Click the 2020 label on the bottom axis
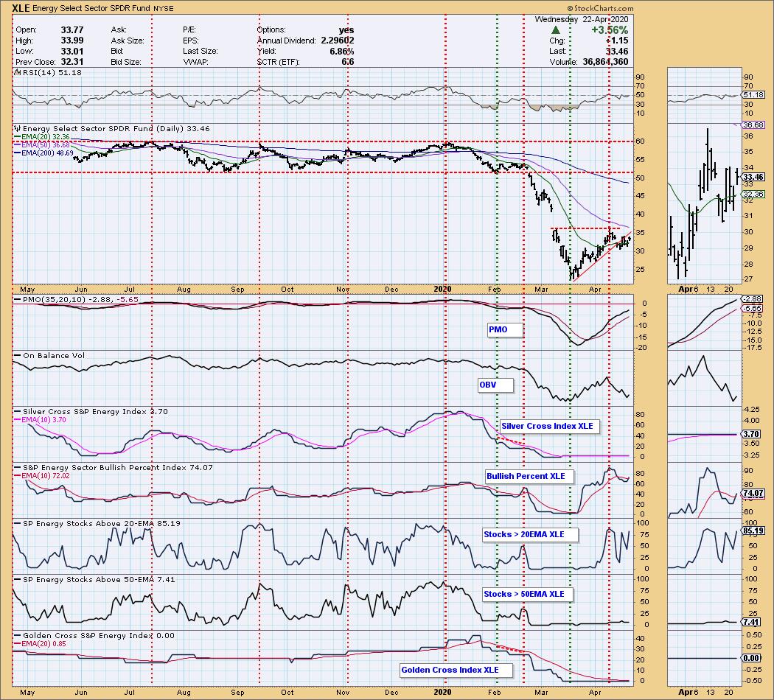This screenshot has height=700, width=774. tap(443, 692)
